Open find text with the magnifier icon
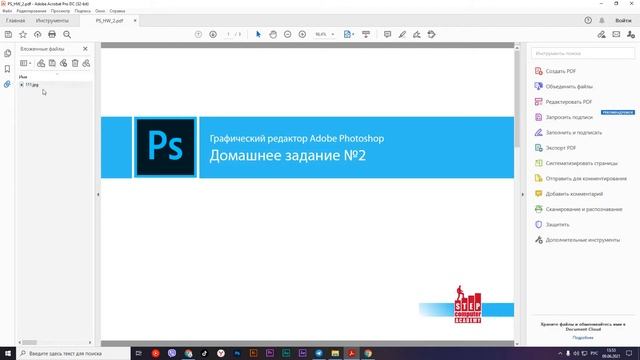Screen dimensions: 640x360 click(67, 35)
